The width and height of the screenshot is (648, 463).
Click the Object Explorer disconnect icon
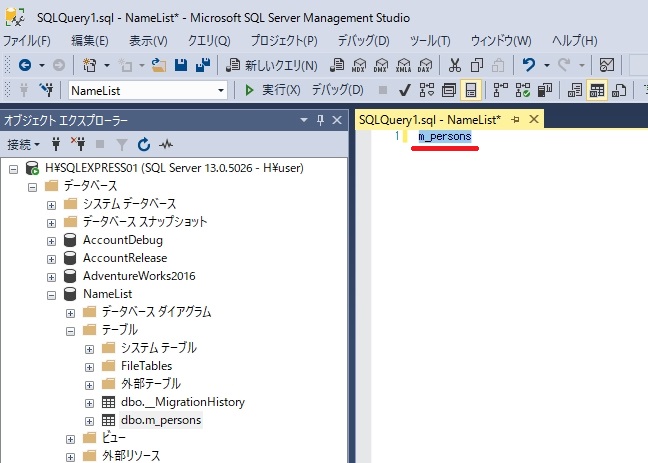pyautogui.click(x=78, y=144)
